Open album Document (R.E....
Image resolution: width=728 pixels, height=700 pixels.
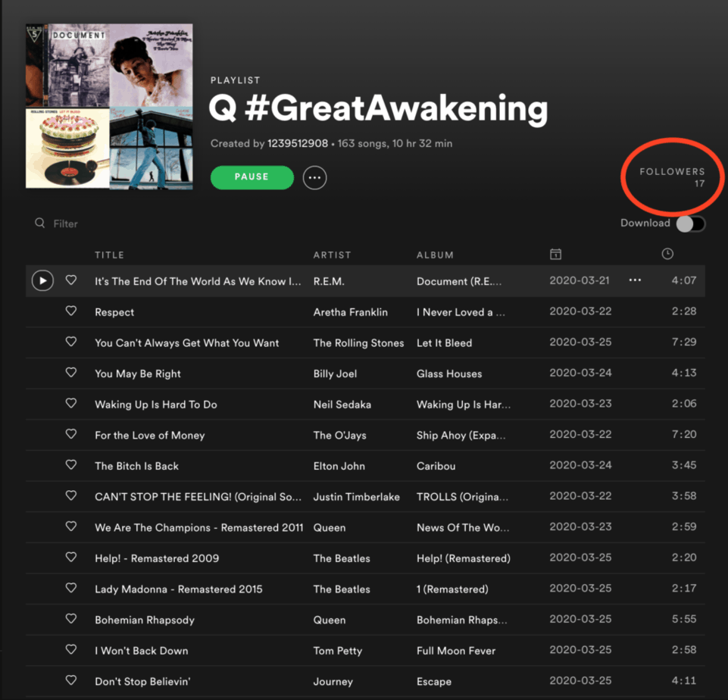(459, 281)
